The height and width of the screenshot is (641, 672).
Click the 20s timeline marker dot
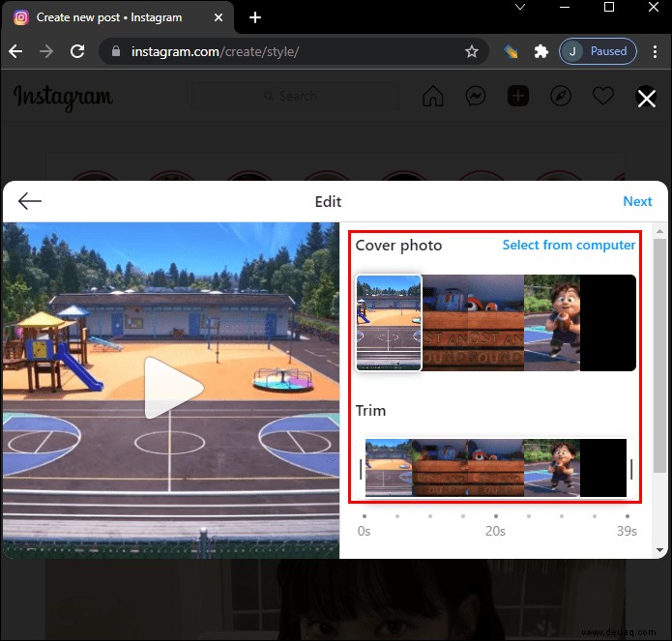click(x=496, y=516)
